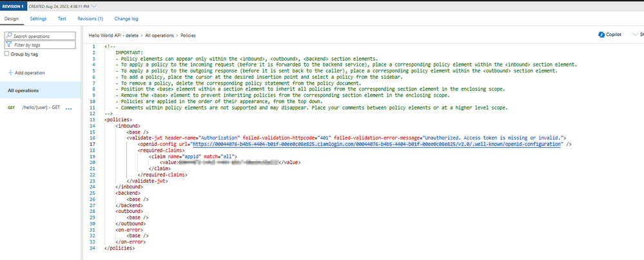Switch to the Settings tab
The width and height of the screenshot is (644, 260).
[x=38, y=19]
